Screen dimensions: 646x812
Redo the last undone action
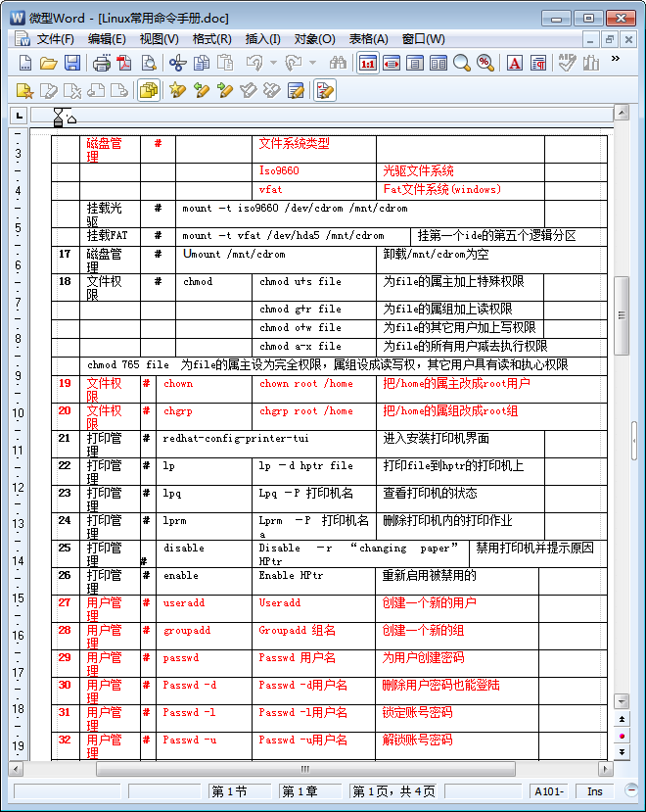tap(294, 64)
